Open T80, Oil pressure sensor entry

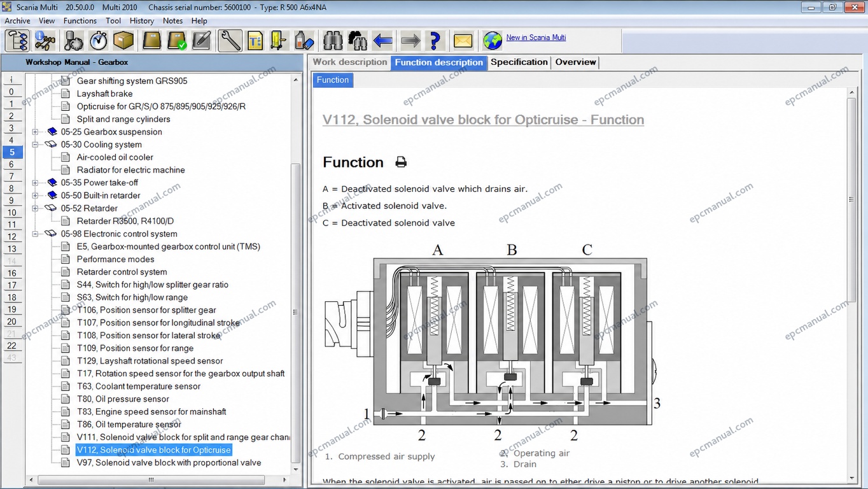pyautogui.click(x=123, y=399)
